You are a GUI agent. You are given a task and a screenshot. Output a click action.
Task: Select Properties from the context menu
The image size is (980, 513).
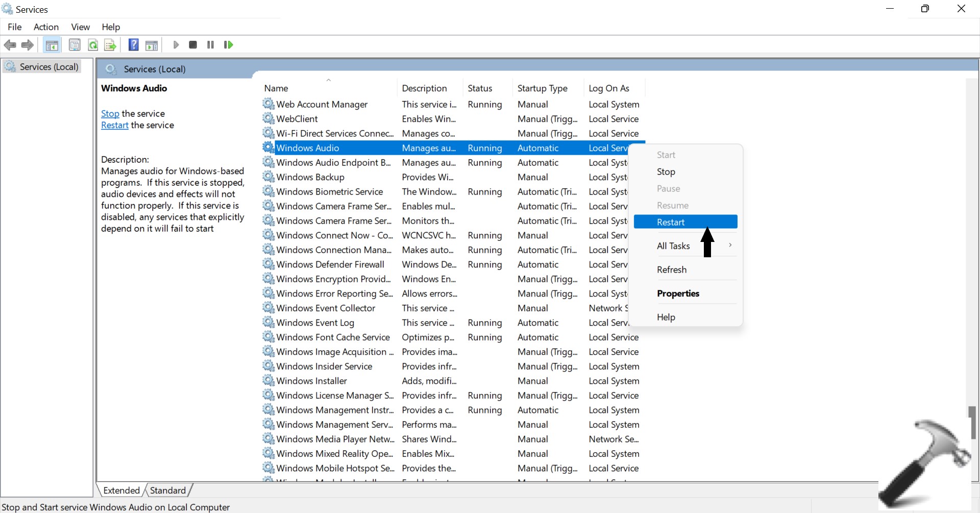pos(678,294)
